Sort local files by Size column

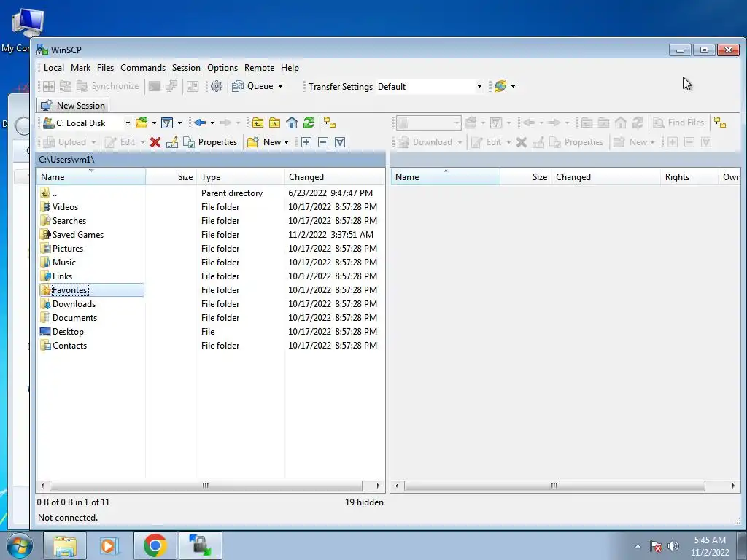171,176
